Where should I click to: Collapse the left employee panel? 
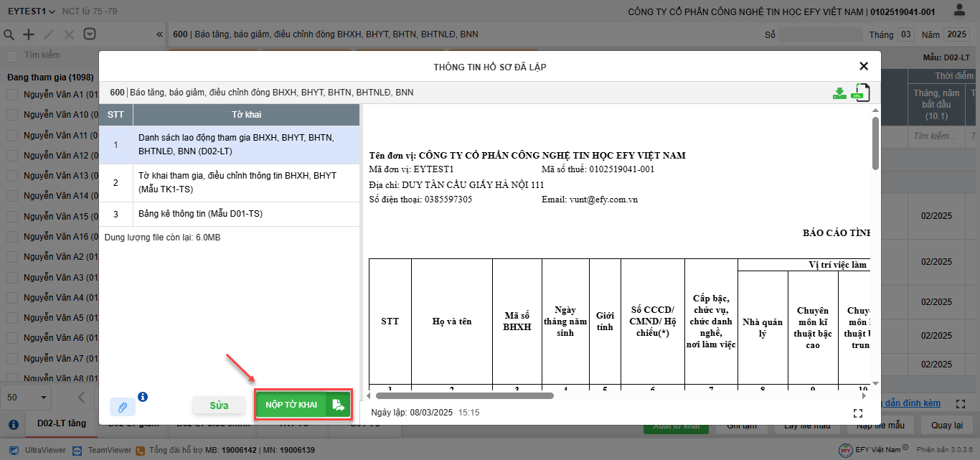click(159, 34)
